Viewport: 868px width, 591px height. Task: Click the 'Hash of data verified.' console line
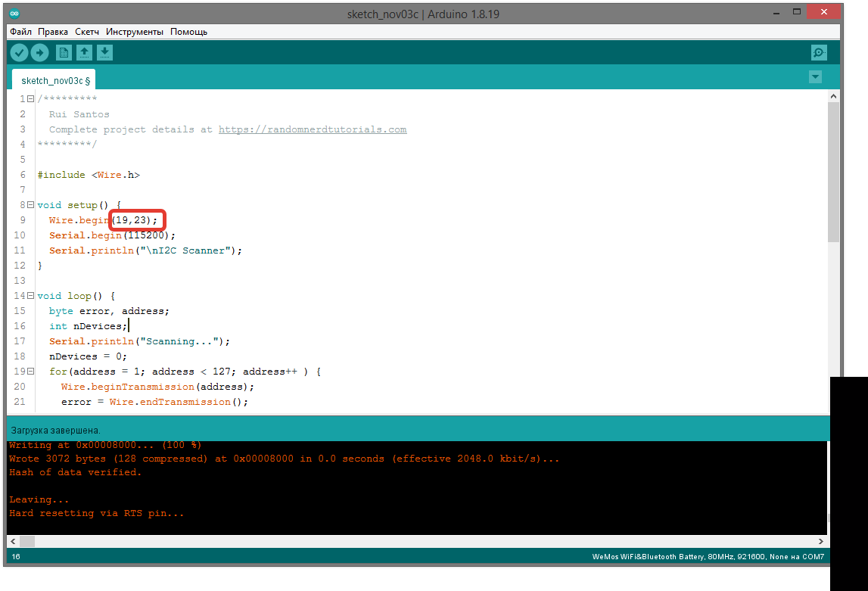point(75,472)
